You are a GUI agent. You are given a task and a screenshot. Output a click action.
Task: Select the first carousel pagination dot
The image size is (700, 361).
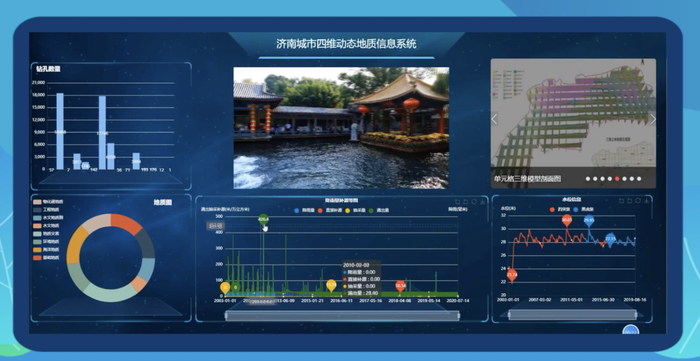pos(588,179)
